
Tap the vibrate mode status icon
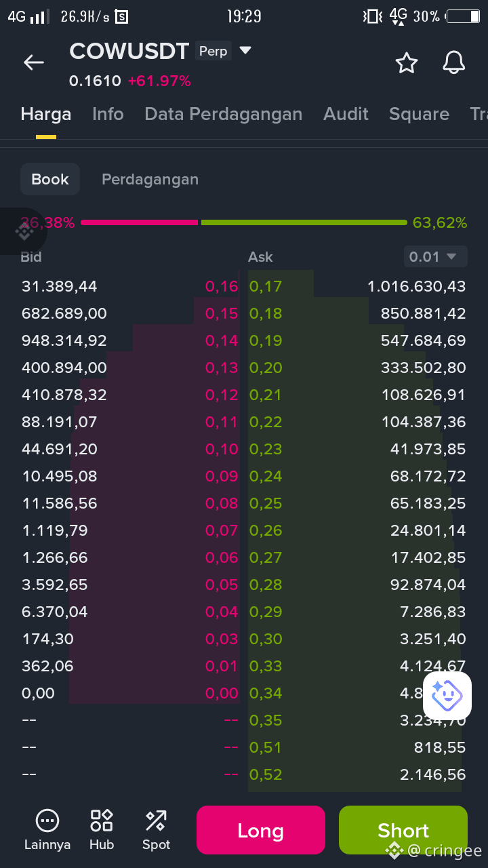point(372,16)
